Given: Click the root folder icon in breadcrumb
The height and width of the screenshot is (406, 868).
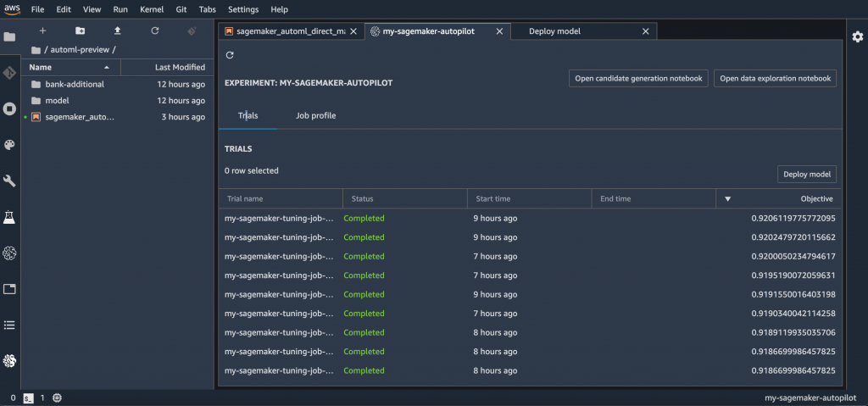Looking at the screenshot, I should tap(36, 50).
